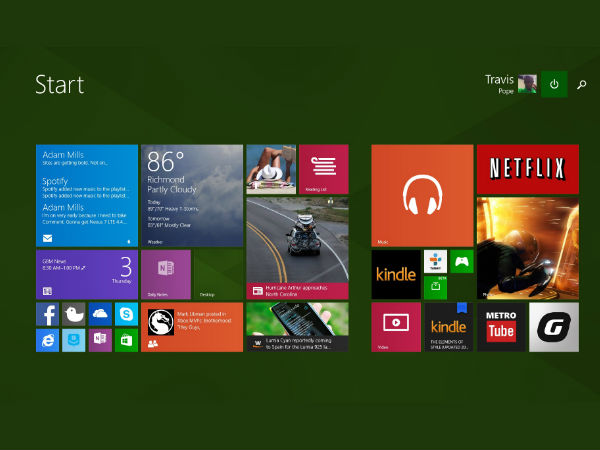Open the Facebook tile
This screenshot has width=600, height=450.
(x=48, y=314)
